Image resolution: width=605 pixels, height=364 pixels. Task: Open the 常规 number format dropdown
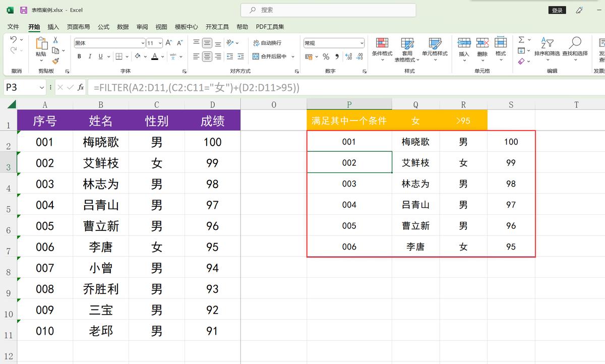334,42
